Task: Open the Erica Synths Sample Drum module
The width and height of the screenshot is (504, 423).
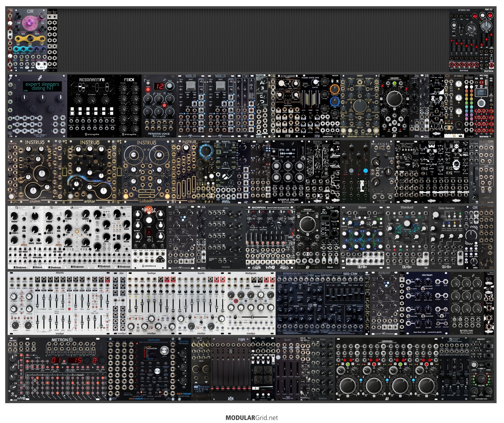Action: pyautogui.click(x=288, y=172)
